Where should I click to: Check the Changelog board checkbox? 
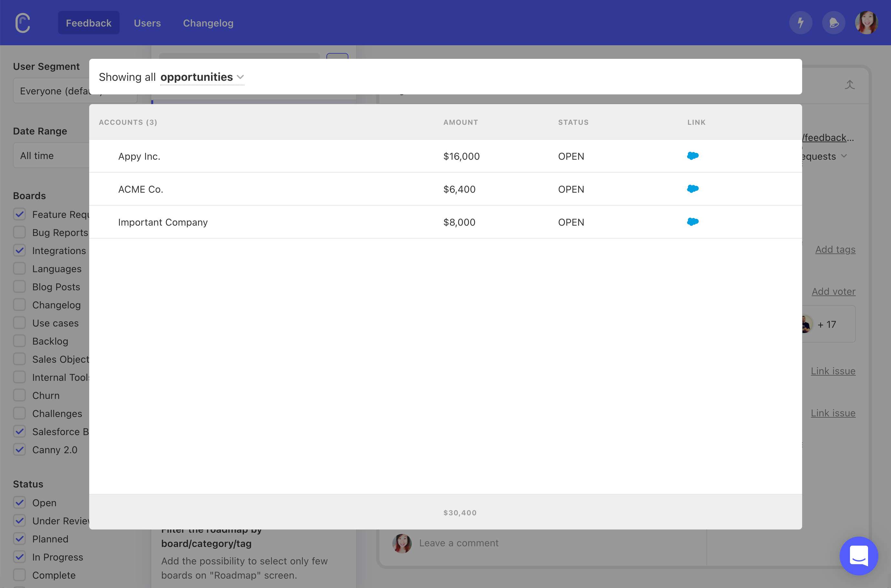coord(19,305)
